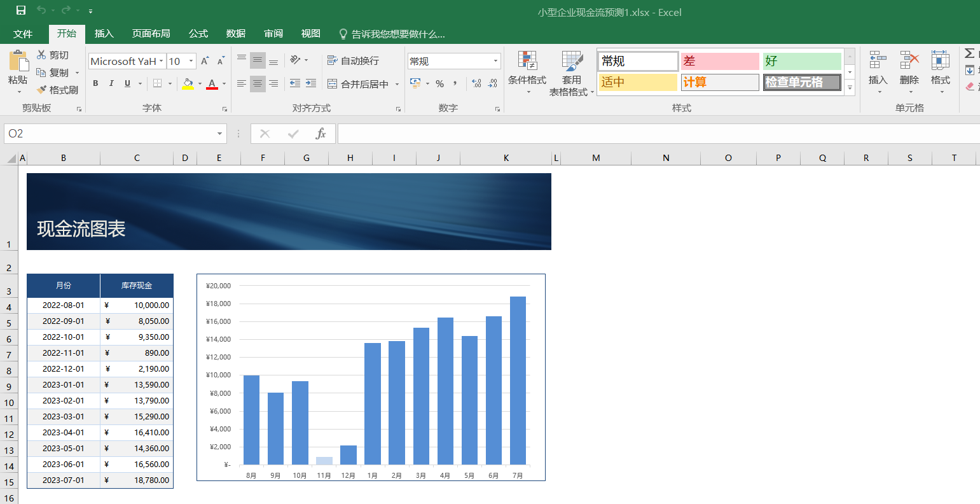Screen dimensions: 980x504
Task: Open the font name dropdown
Action: [161, 61]
